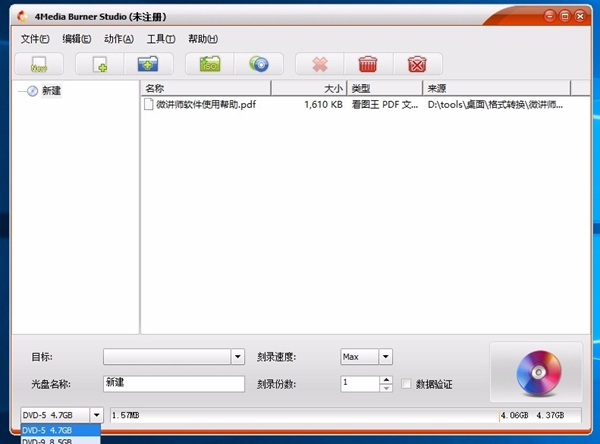
Task: Select the 新建 tree item
Action: pos(51,91)
